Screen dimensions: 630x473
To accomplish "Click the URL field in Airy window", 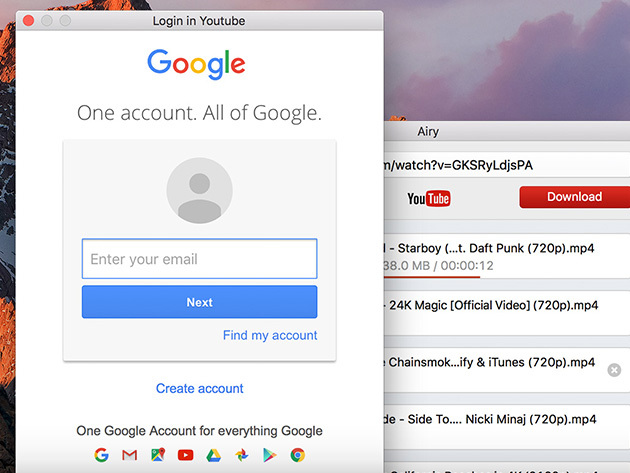I will coord(507,165).
